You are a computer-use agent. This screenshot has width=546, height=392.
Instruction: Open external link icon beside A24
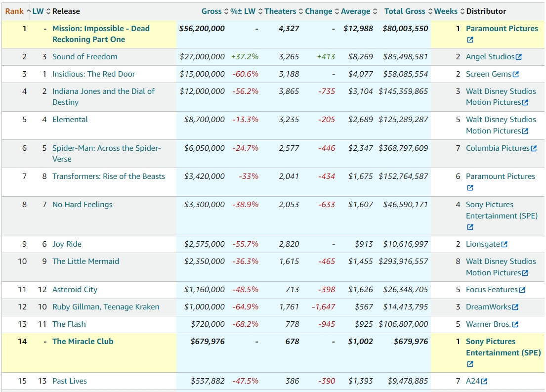pos(484,381)
